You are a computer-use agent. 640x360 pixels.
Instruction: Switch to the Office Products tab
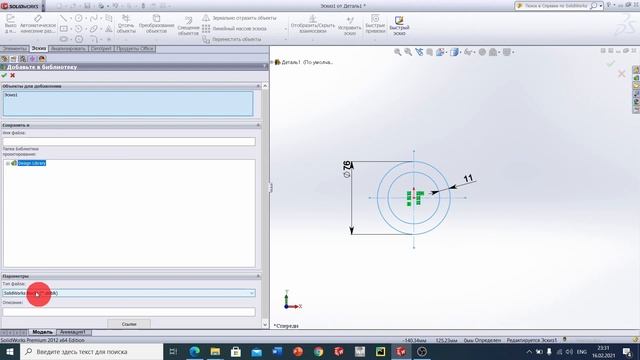(x=134, y=49)
